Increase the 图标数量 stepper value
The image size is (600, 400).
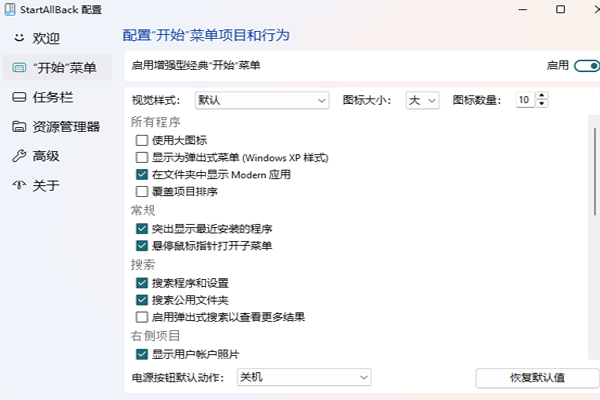543,96
